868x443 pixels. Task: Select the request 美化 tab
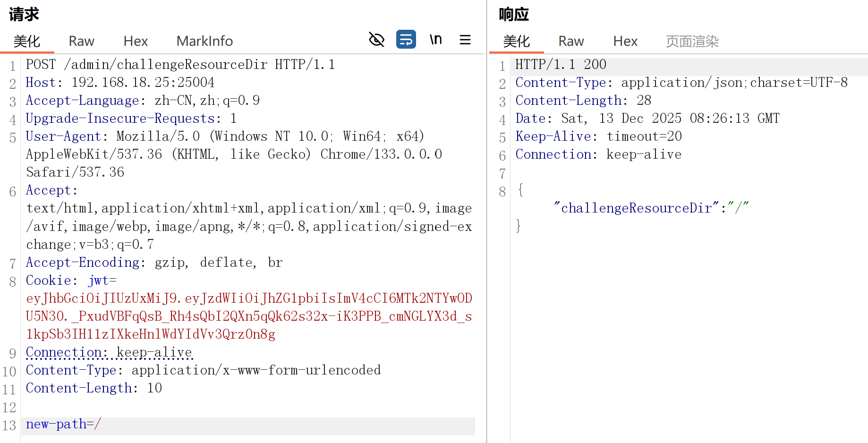click(x=27, y=42)
